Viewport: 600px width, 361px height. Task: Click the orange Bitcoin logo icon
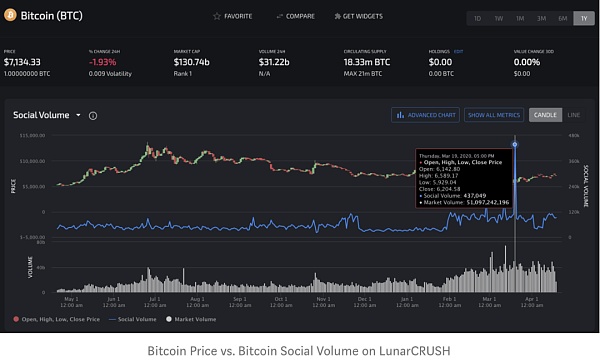coord(10,15)
